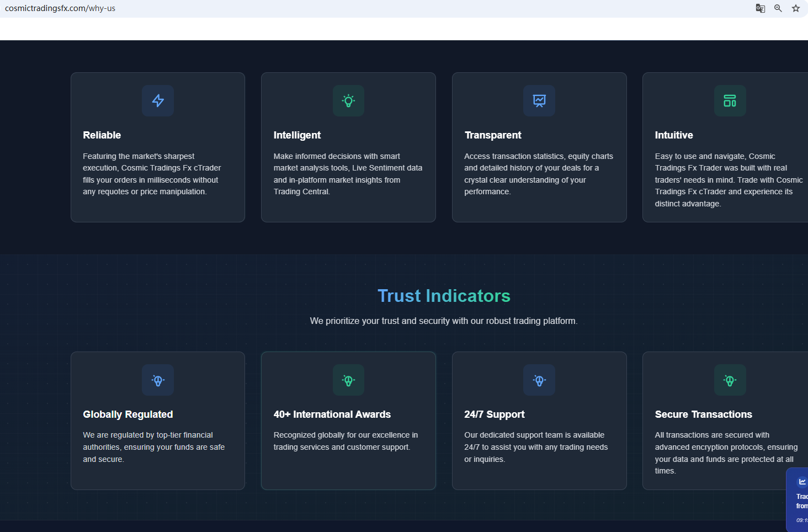Click the chart presentation icon above Transparent
Viewport: 808px width, 532px height.
point(539,100)
